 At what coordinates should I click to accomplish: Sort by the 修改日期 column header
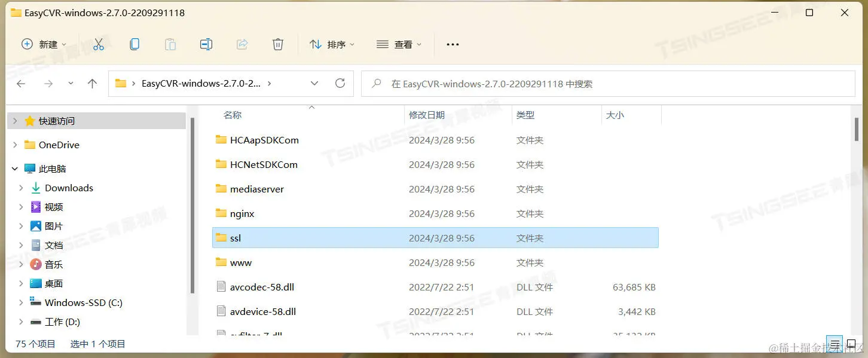tap(427, 115)
